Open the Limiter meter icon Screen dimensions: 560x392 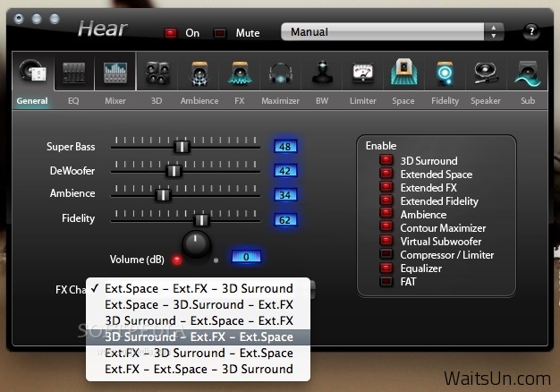pos(363,73)
